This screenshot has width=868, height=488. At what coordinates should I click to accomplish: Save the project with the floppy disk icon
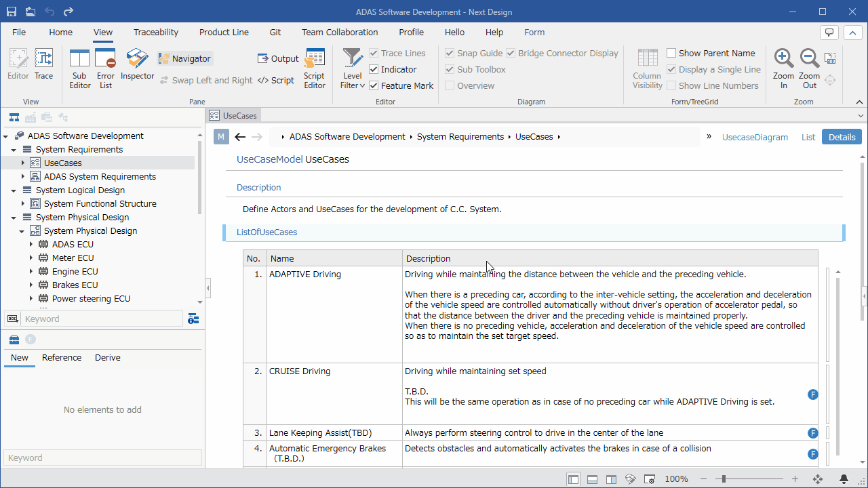[12, 12]
